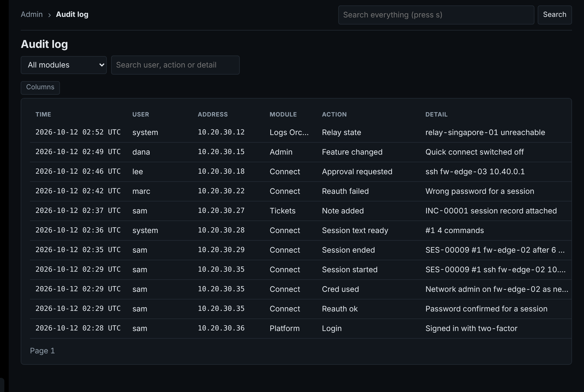Click 'Session ended' action cell
Image resolution: width=584 pixels, height=392 pixels.
(x=349, y=250)
